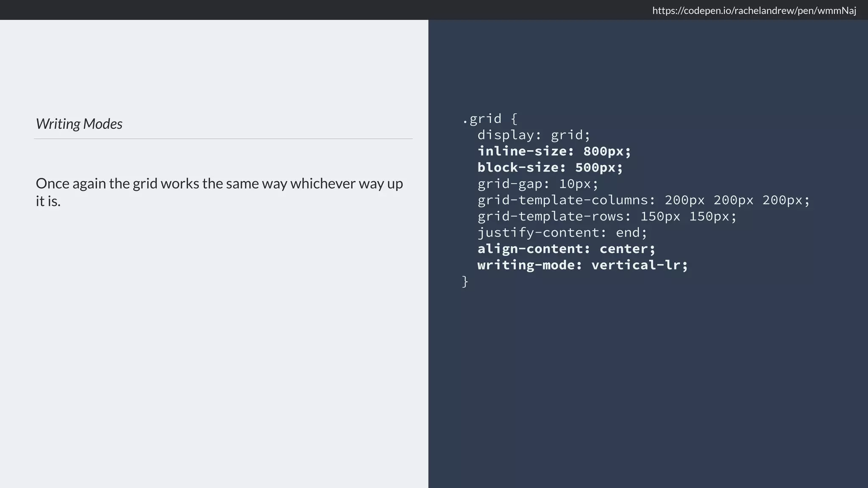
Task: Click the horizontal divider under Writing Modes
Action: coord(223,139)
